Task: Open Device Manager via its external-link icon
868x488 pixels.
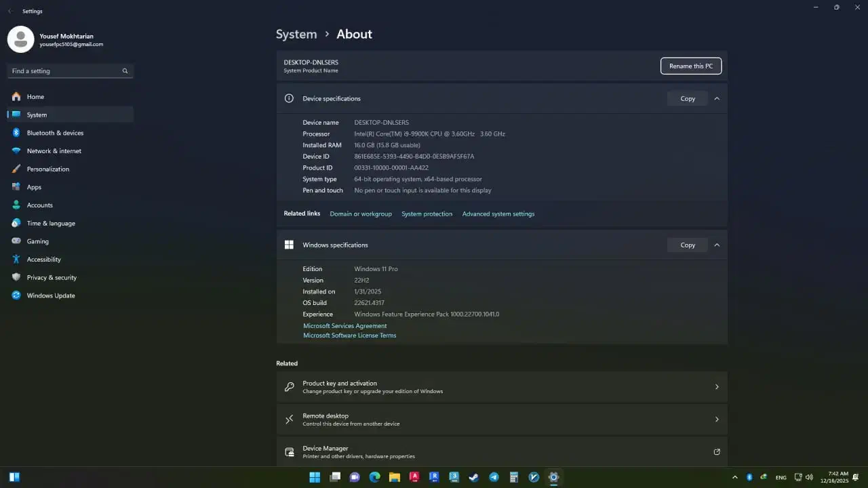Action: 717,451
